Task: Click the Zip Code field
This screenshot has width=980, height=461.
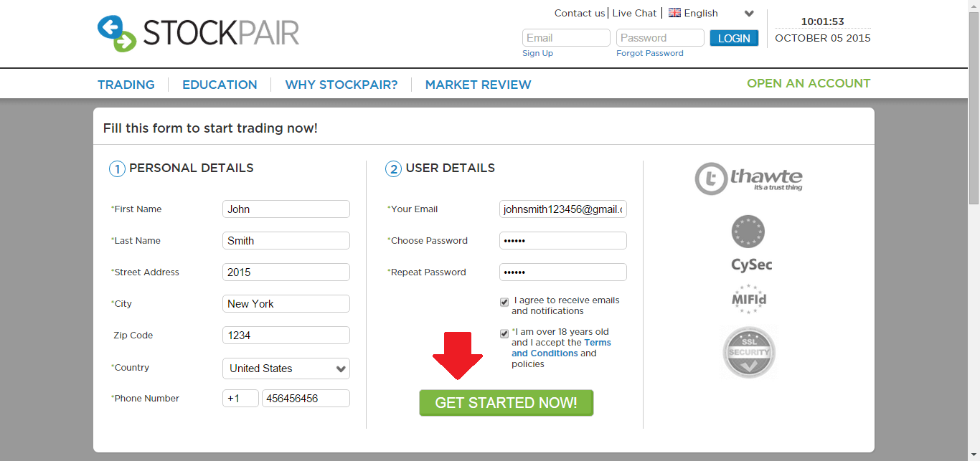Action: [x=286, y=336]
